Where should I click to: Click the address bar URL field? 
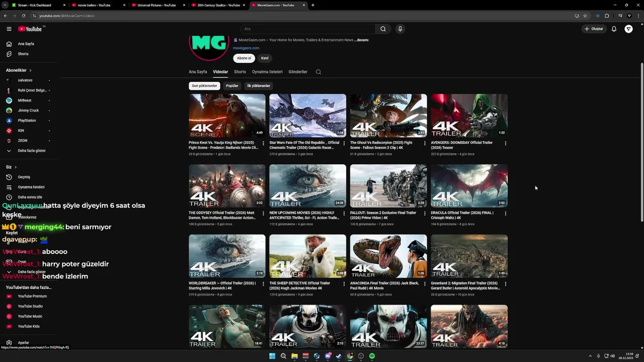click(302, 16)
